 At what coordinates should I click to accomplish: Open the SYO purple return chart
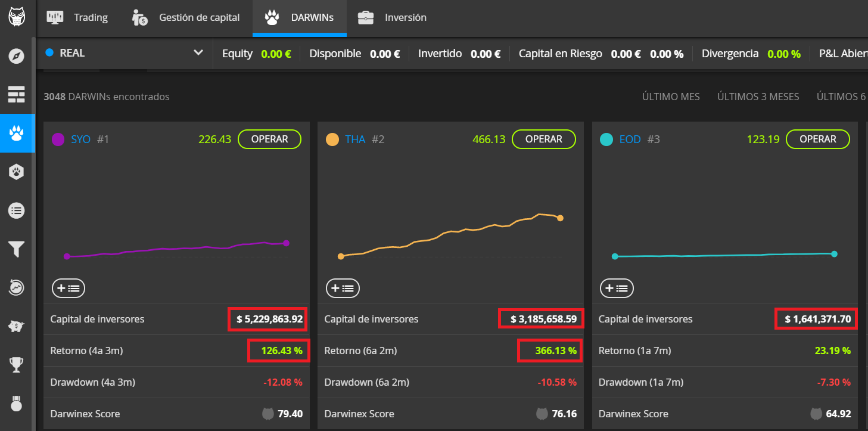click(x=176, y=249)
